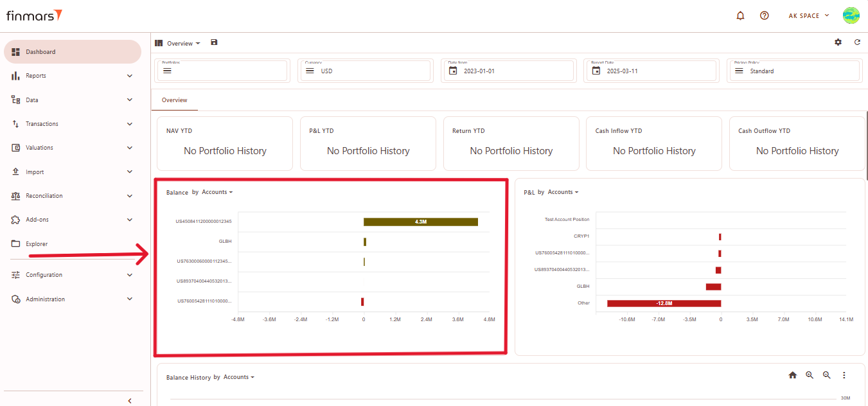Select the Overview tab
This screenshot has width=868, height=406.
[x=174, y=100]
